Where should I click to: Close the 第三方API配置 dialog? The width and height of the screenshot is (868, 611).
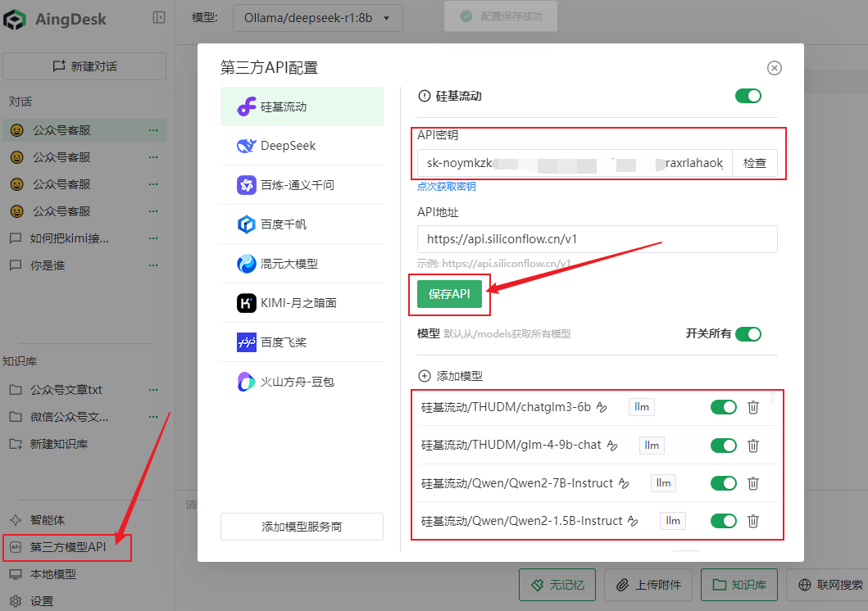[774, 68]
